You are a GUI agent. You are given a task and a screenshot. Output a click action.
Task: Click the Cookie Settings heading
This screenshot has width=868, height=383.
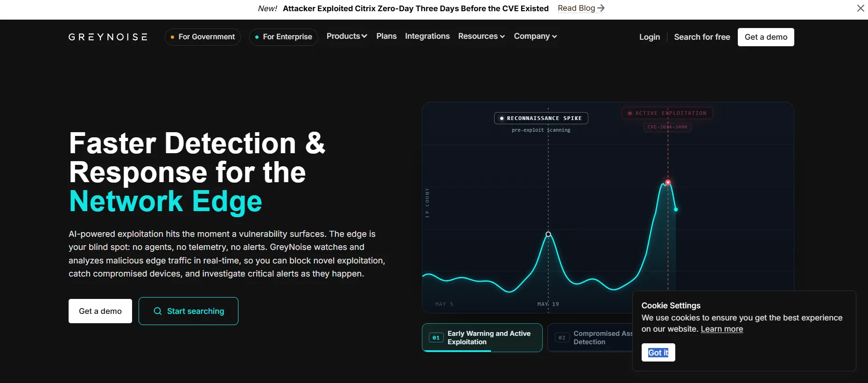pyautogui.click(x=671, y=305)
